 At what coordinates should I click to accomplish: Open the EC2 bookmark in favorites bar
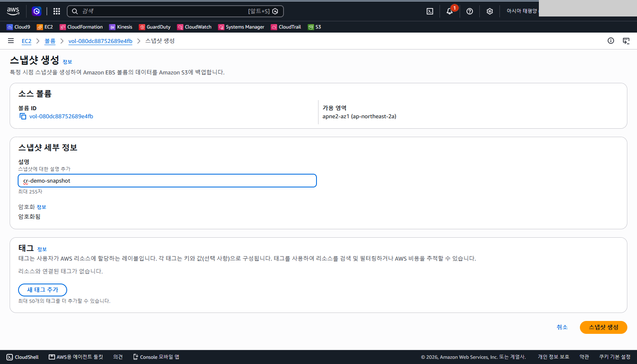pos(45,27)
